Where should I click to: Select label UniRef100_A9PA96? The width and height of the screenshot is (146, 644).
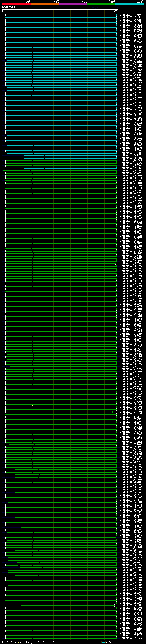[x=131, y=32]
